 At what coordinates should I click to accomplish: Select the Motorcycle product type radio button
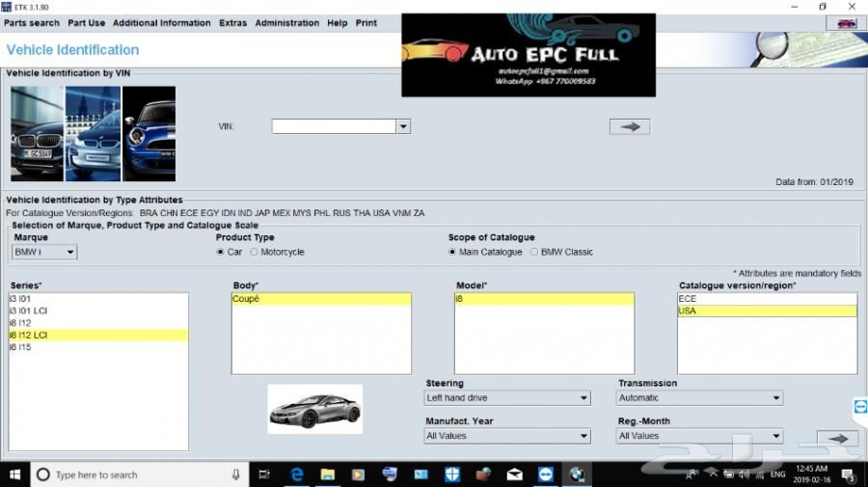[x=254, y=252]
